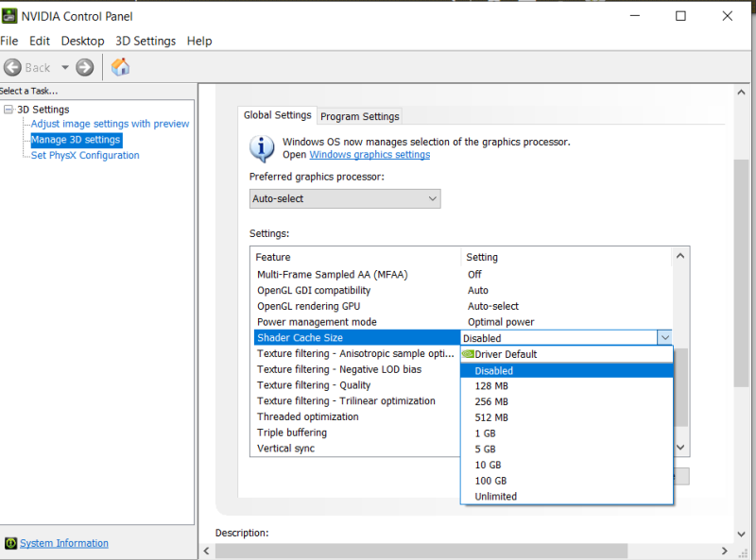The height and width of the screenshot is (560, 756).
Task: Open the 3D Settings menu
Action: pos(146,41)
